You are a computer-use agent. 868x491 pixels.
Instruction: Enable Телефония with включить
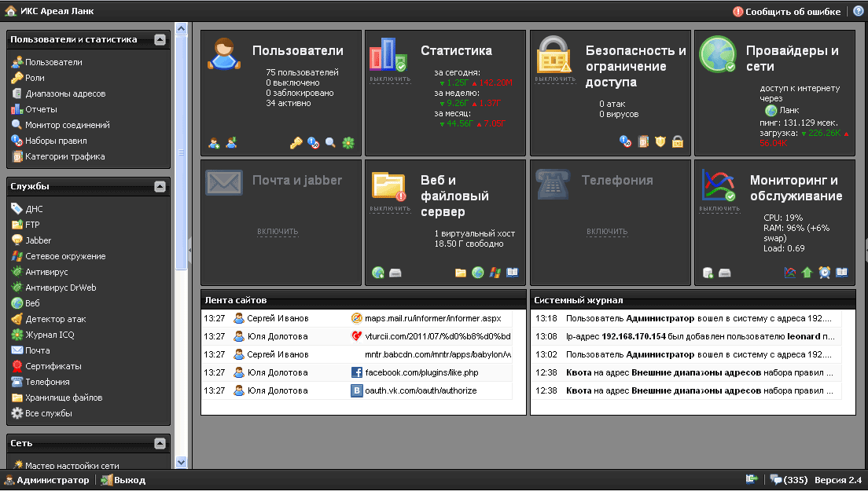coord(606,232)
